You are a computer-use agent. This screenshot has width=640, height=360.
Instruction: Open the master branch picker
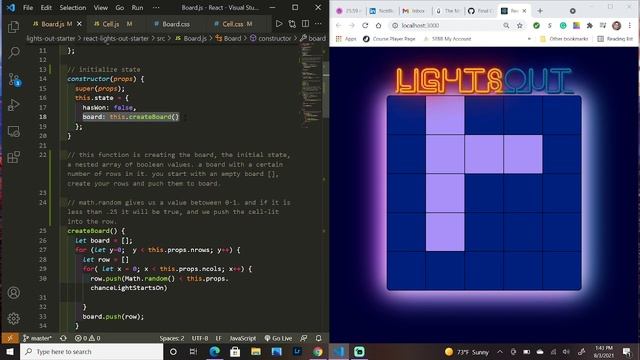[37, 338]
